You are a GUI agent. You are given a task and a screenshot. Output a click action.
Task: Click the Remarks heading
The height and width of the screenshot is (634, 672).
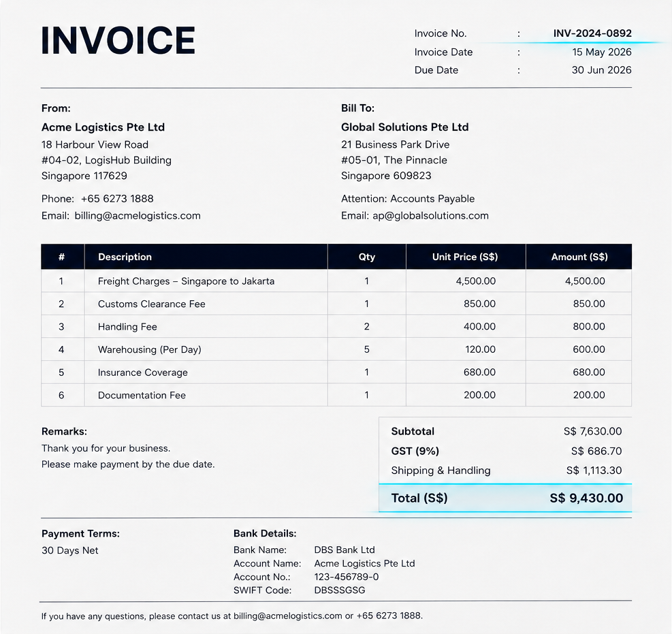[x=64, y=431]
